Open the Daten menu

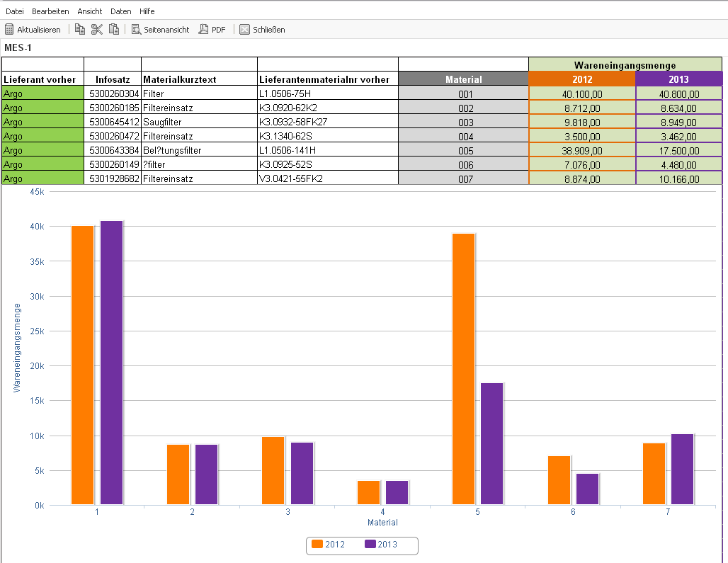120,11
